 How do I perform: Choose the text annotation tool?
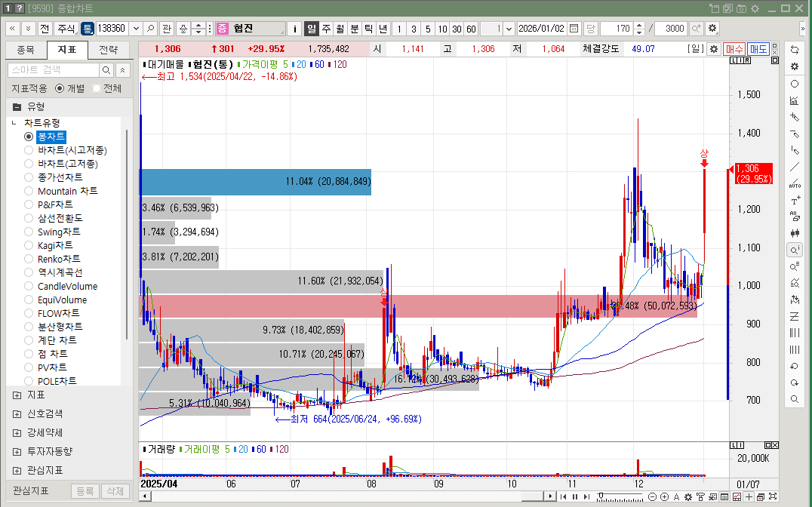tap(795, 201)
